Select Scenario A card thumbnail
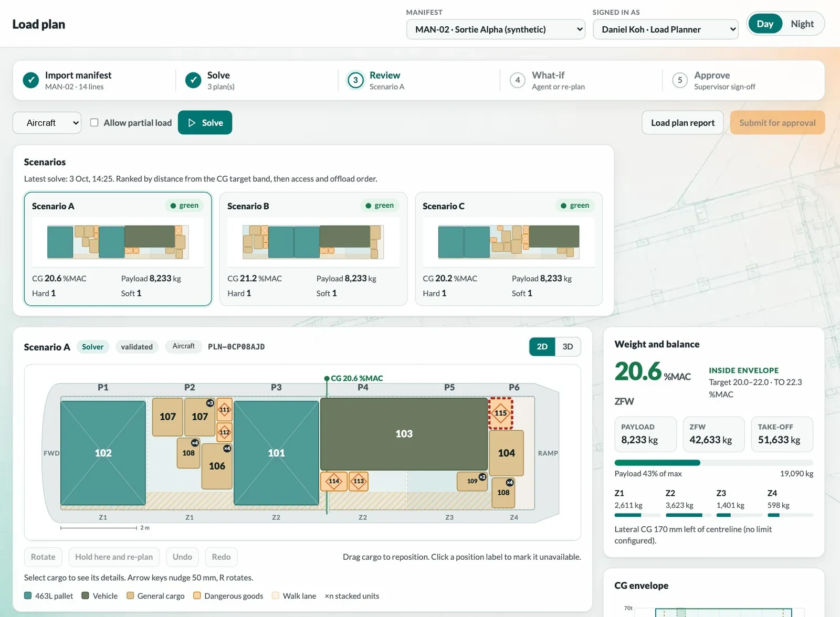 click(118, 242)
